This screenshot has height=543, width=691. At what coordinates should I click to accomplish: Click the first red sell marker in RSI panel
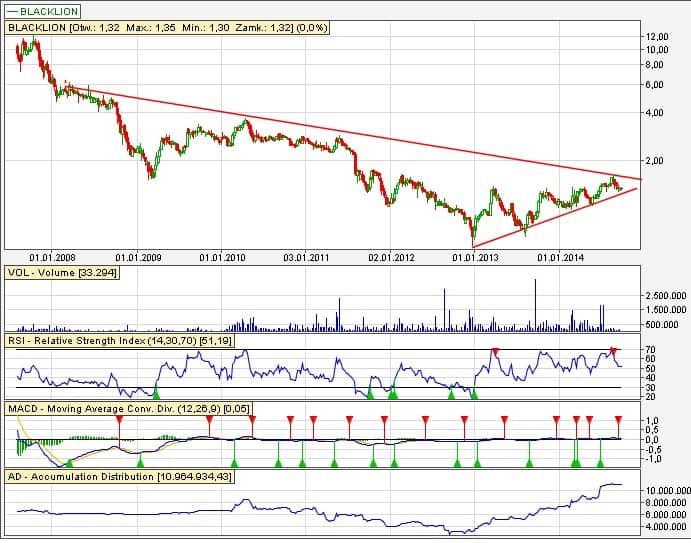coord(495,352)
